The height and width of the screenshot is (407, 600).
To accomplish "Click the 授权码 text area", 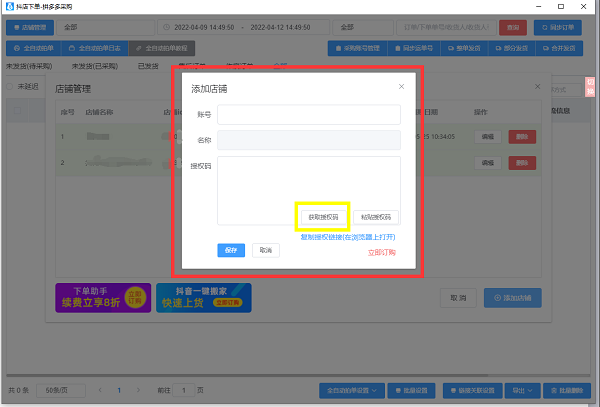I will (x=309, y=178).
